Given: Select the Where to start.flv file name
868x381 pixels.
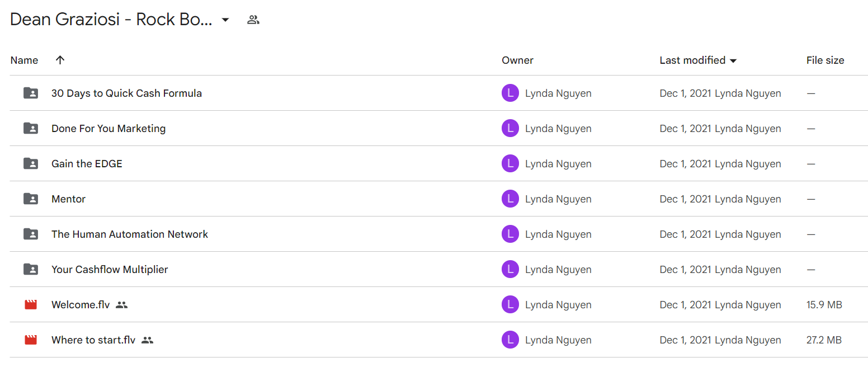Looking at the screenshot, I should pyautogui.click(x=93, y=340).
